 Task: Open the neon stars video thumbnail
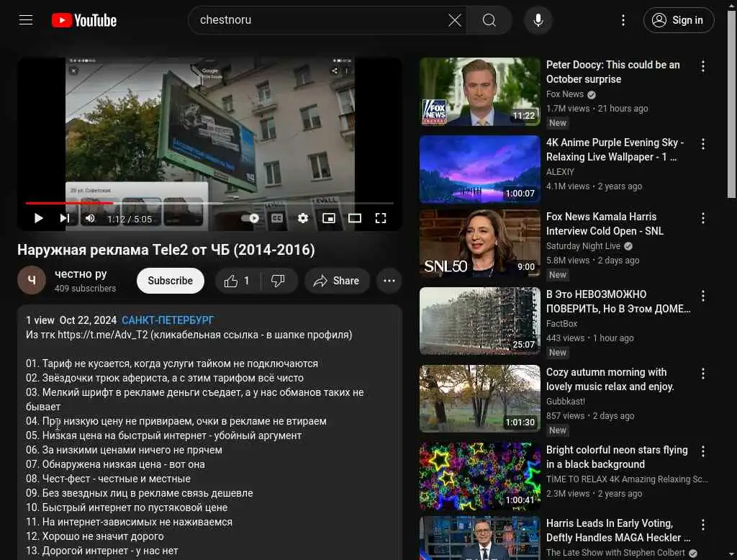click(x=480, y=477)
